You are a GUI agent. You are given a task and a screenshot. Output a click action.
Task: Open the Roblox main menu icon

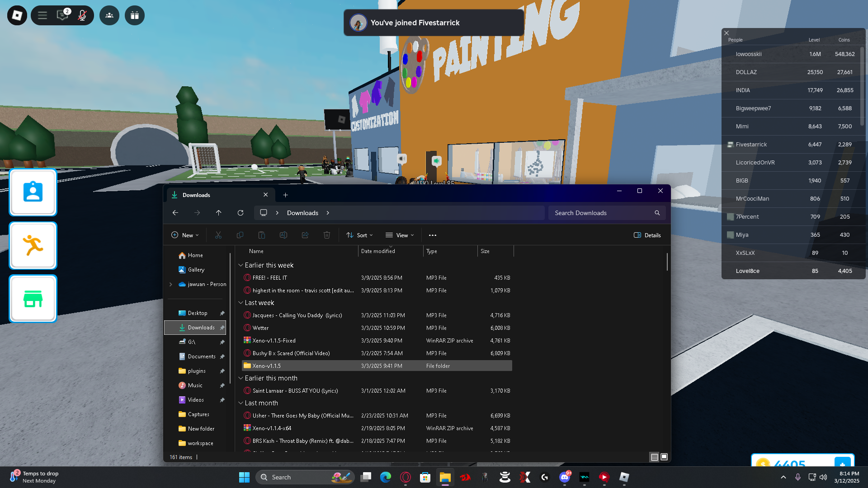[x=17, y=15]
